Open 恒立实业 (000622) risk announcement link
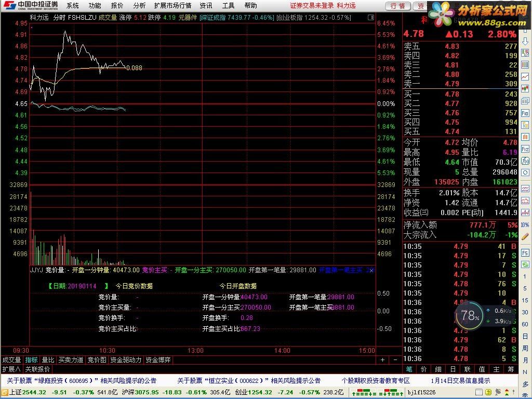Viewport: 532px width, 399px height. pos(249,381)
